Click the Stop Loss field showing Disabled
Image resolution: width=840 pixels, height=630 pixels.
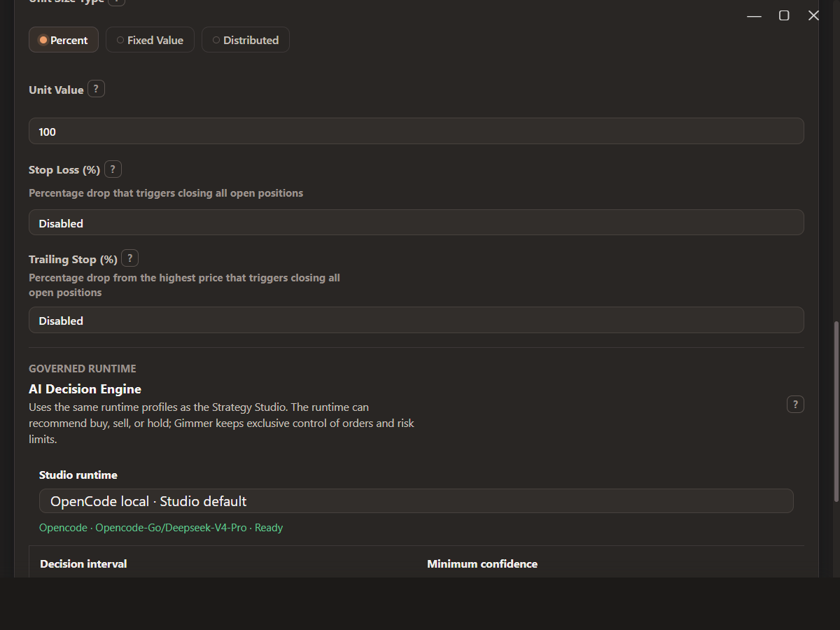(416, 223)
